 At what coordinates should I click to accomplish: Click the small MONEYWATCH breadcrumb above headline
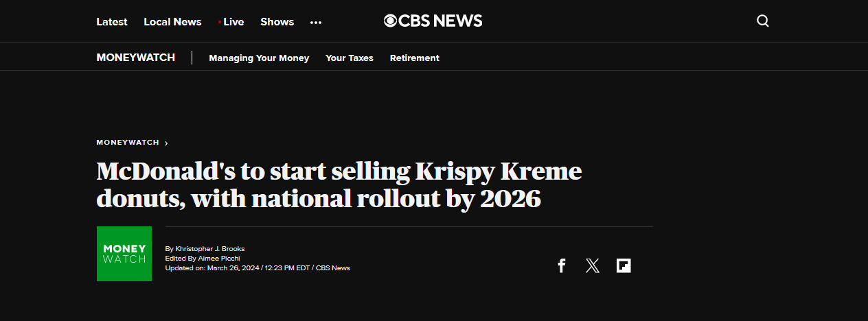(128, 143)
